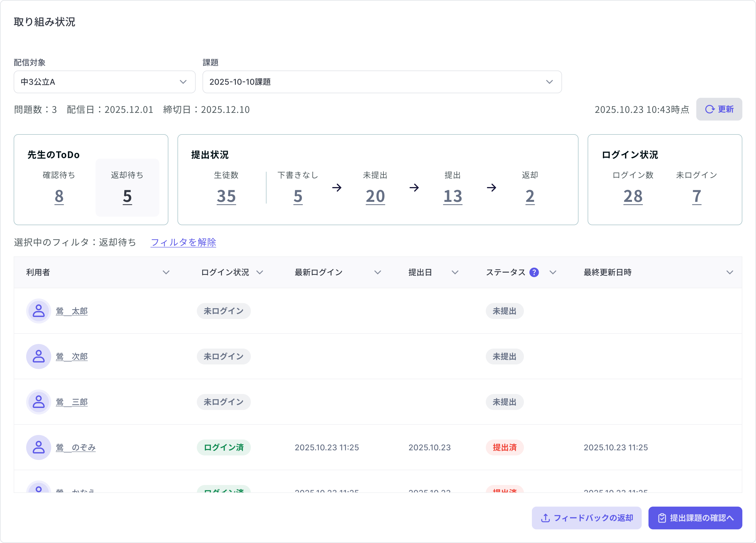Sort by 利用者 column chevron
This screenshot has height=543, width=756.
pos(166,273)
